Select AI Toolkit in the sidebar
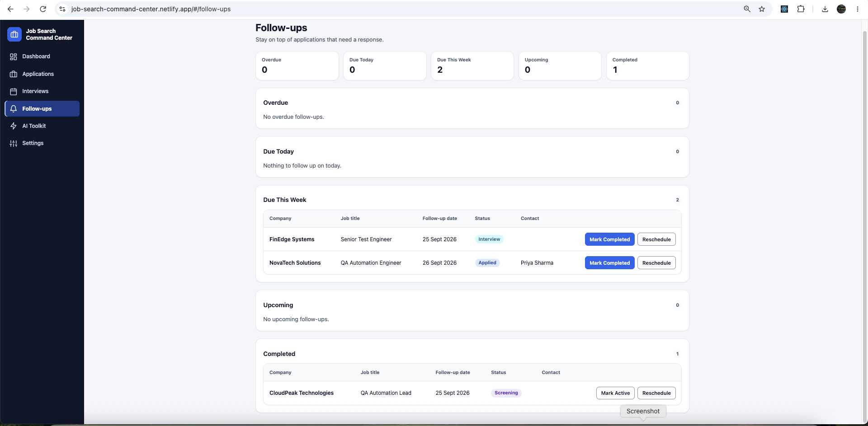The height and width of the screenshot is (426, 868). click(42, 126)
